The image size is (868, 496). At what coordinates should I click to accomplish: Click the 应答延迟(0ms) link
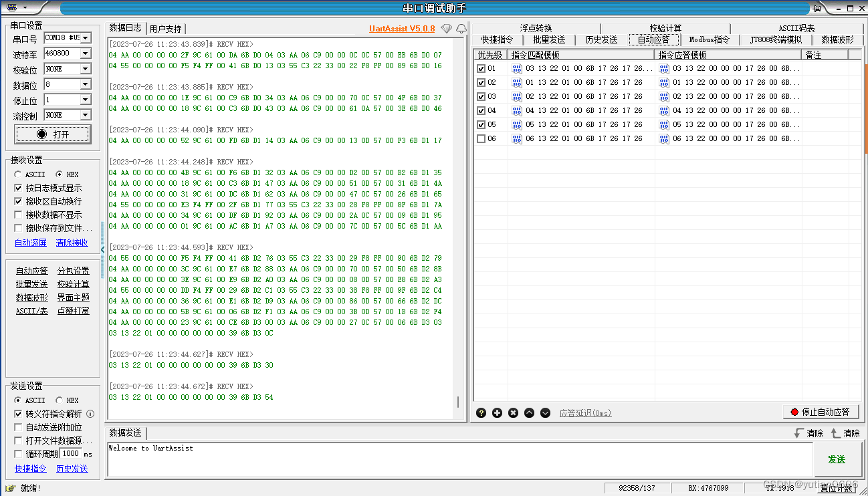tap(585, 413)
